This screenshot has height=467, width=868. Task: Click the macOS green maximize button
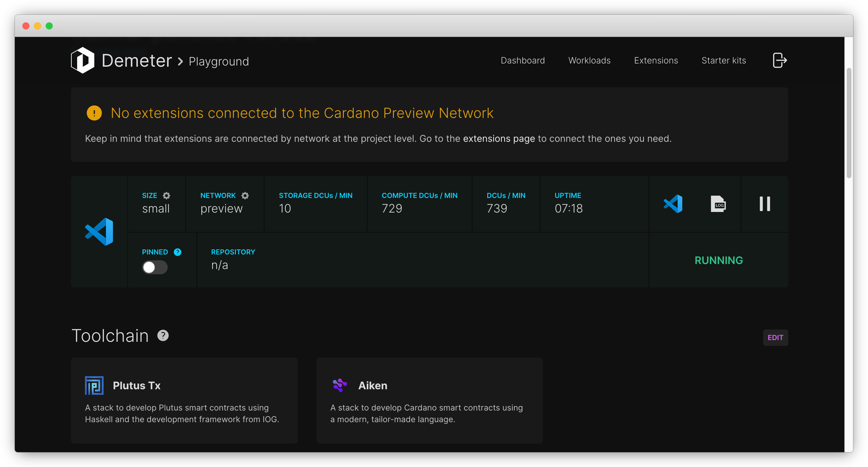pos(49,26)
